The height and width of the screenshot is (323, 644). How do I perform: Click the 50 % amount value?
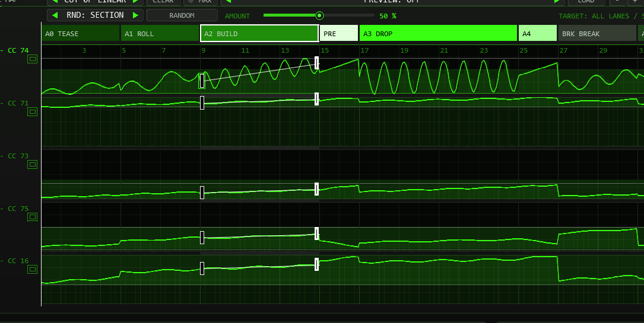(388, 16)
